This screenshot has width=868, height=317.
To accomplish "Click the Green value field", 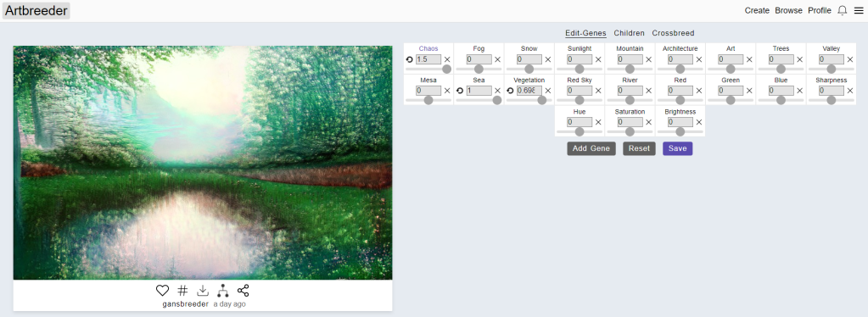I will pyautogui.click(x=731, y=91).
